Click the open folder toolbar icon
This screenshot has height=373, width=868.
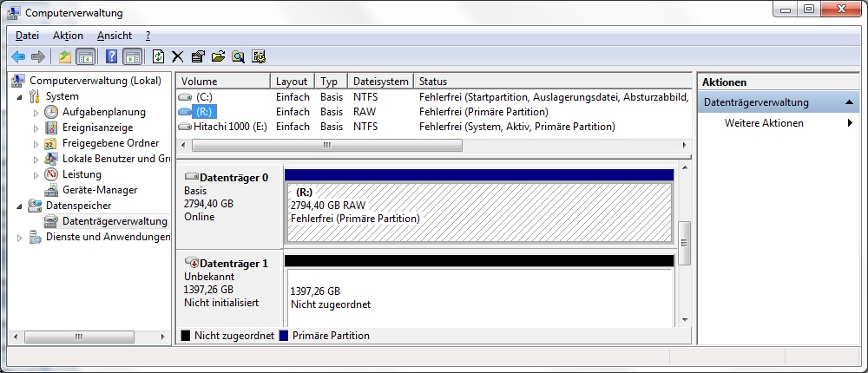click(218, 56)
